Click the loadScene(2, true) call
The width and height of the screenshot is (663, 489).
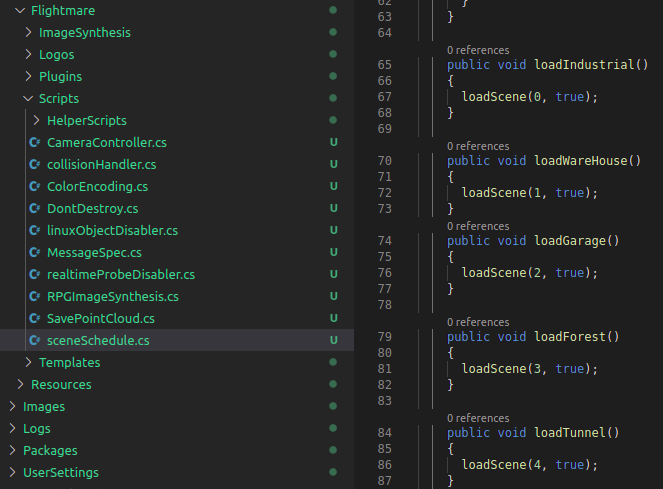click(x=530, y=273)
